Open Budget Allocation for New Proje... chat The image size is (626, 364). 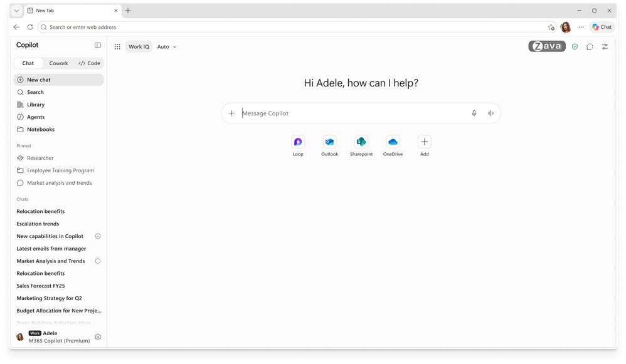59,310
